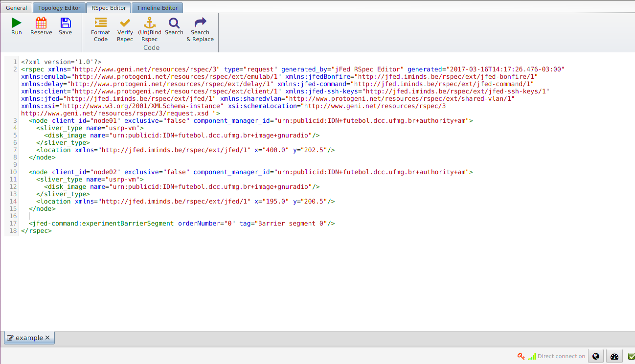Viewport: 635px width, 364px height.
Task: Click the speedometer gauge button
Action: point(615,357)
